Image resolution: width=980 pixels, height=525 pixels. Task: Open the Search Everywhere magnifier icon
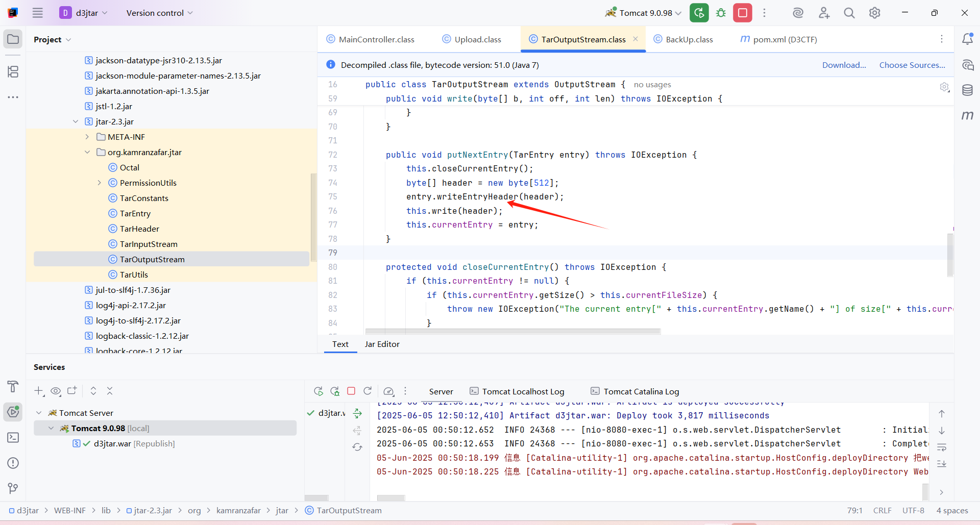coord(849,13)
